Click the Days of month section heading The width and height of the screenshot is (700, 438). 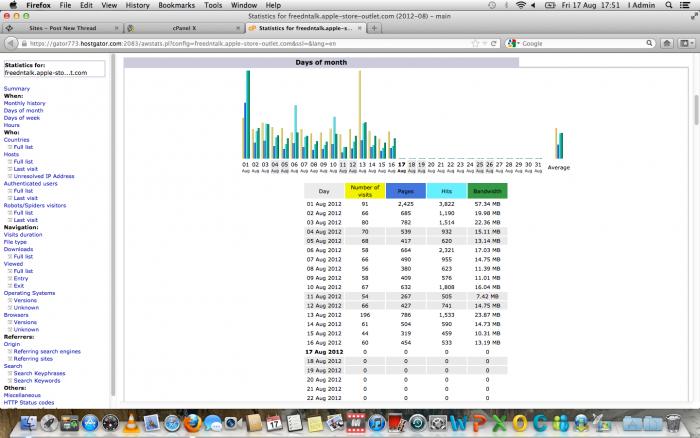pyautogui.click(x=321, y=63)
